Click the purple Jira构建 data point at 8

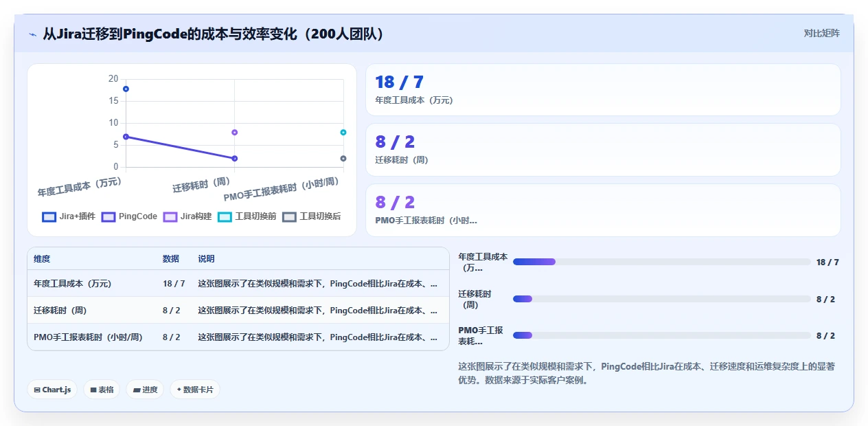pyautogui.click(x=235, y=132)
